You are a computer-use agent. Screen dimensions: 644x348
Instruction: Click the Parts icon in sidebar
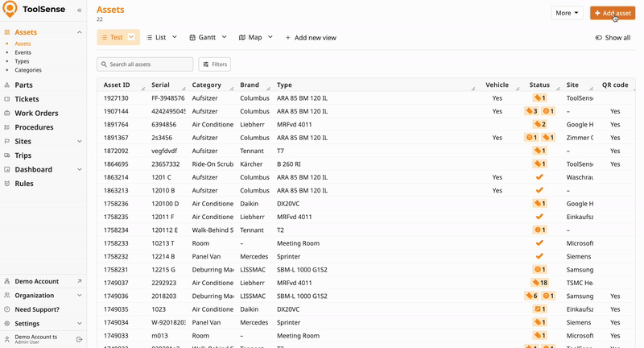tap(7, 85)
